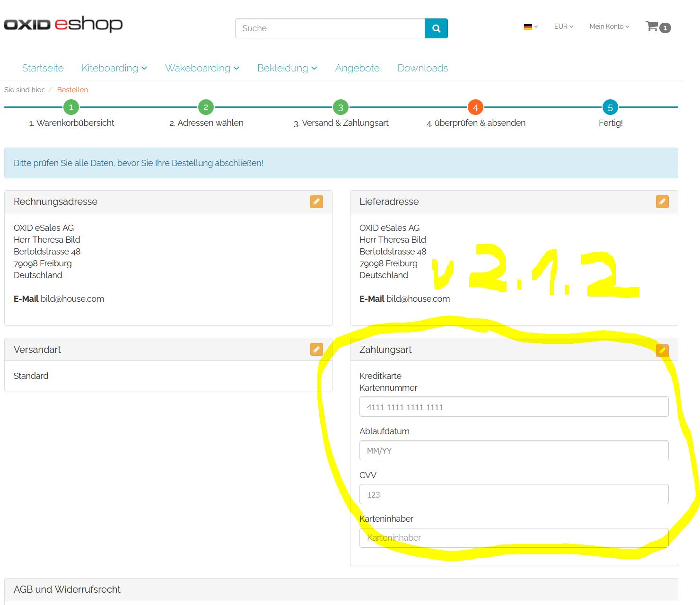This screenshot has width=700, height=605.
Task: Open the language flag dropdown
Action: [531, 27]
